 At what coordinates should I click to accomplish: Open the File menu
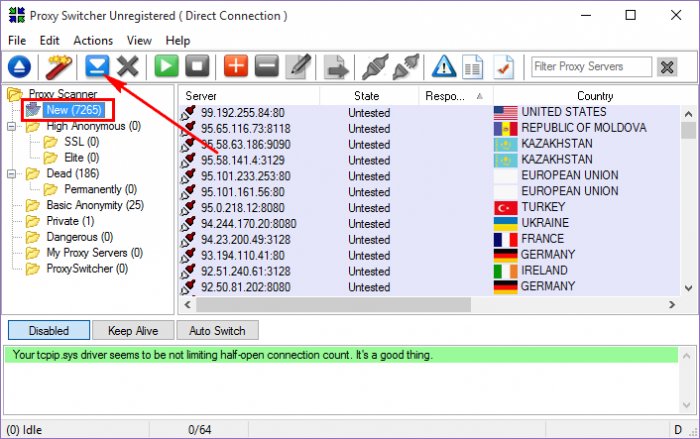coord(17,41)
